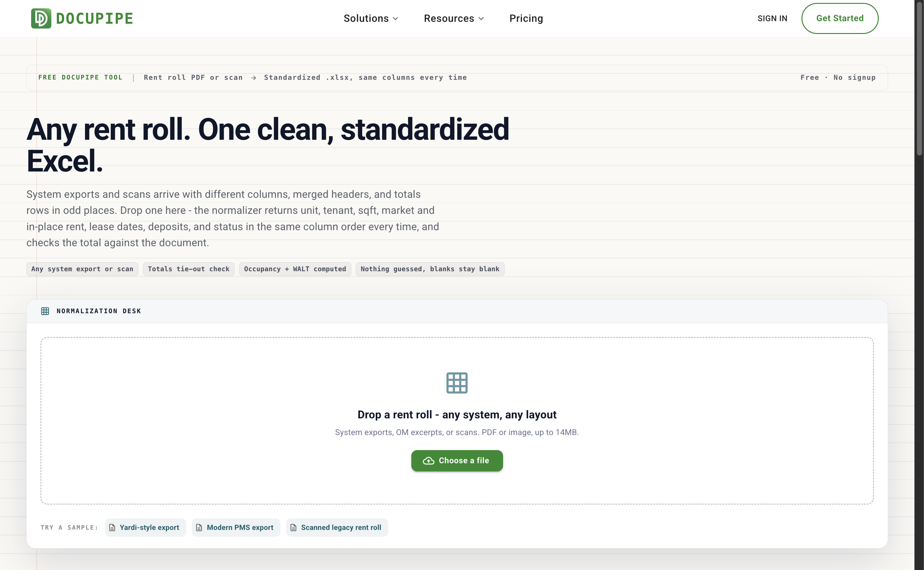Click the TRY A SAMPLE label
Screen dimensions: 924x570
click(69, 527)
